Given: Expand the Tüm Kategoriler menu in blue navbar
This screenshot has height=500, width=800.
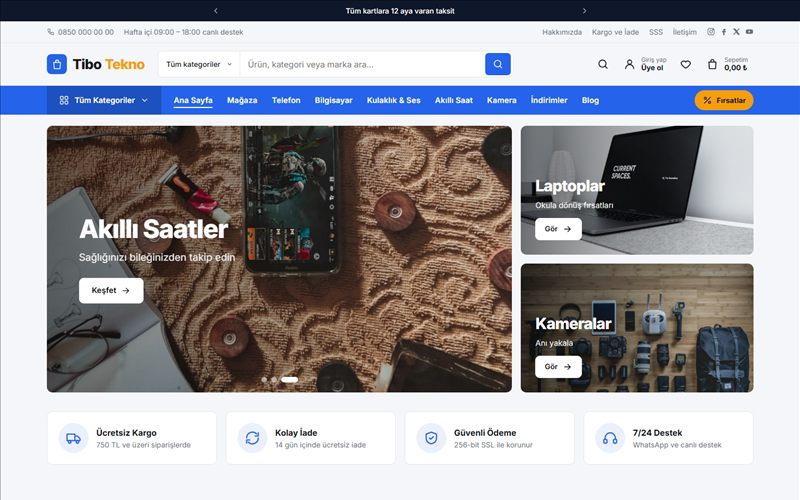Looking at the screenshot, I should [x=104, y=100].
